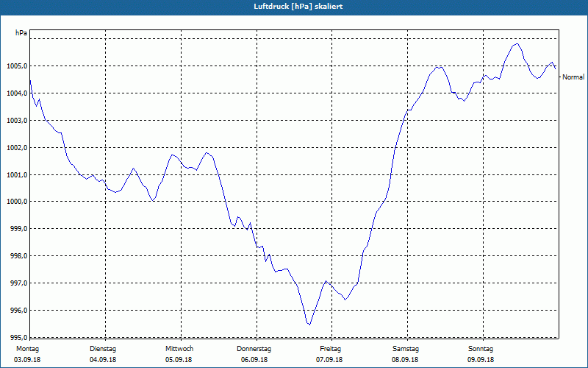Click the '996,0' axis value

click(19, 311)
